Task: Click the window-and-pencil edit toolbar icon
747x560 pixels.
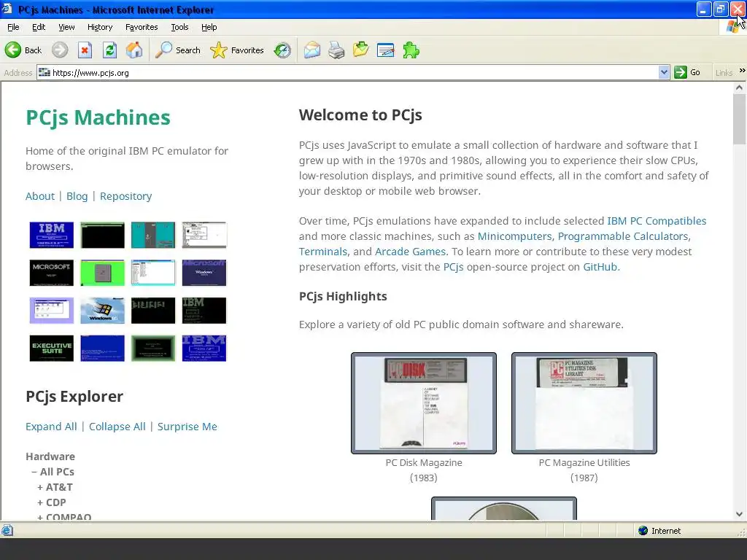Action: (385, 50)
